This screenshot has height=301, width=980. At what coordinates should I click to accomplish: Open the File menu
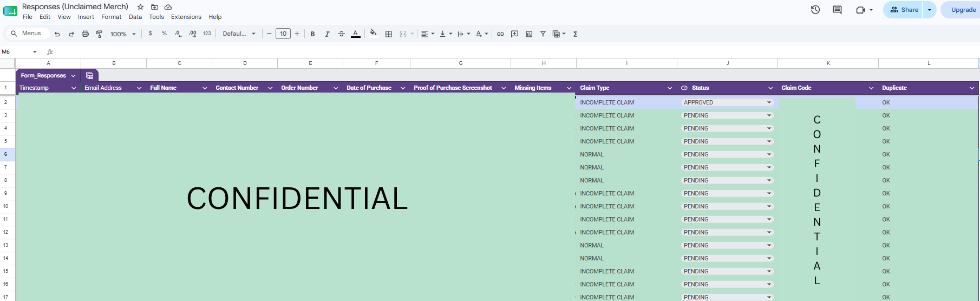pyautogui.click(x=28, y=17)
